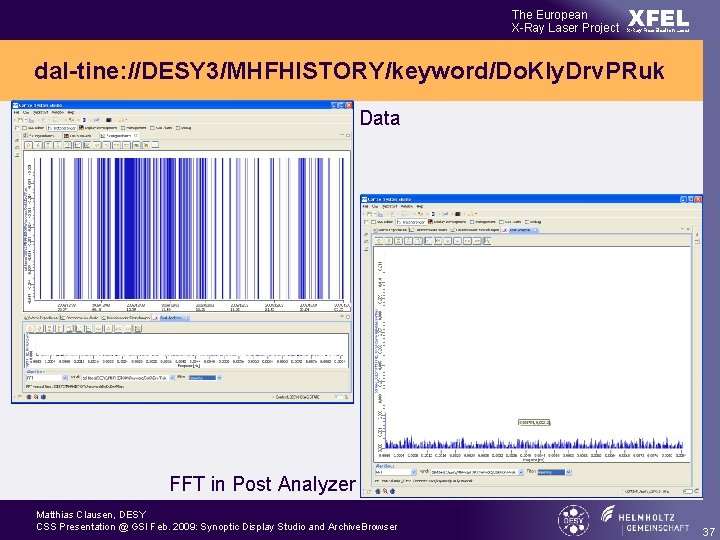Click blue status bar icon in left window
This screenshot has width=720, height=540.
43,397
